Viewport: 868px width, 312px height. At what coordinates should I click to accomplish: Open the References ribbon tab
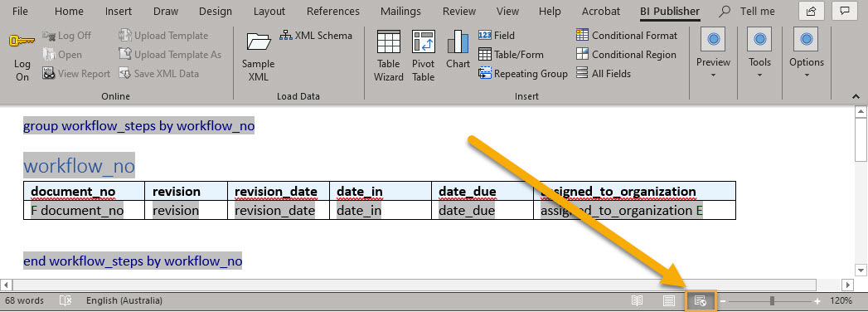(x=332, y=11)
